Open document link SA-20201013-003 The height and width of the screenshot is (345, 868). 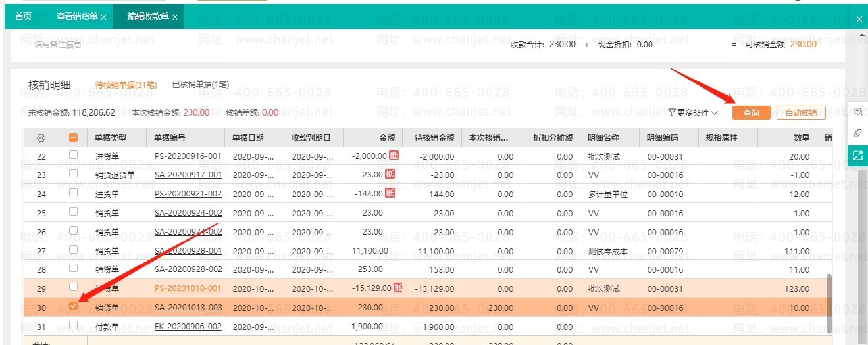pyautogui.click(x=188, y=308)
